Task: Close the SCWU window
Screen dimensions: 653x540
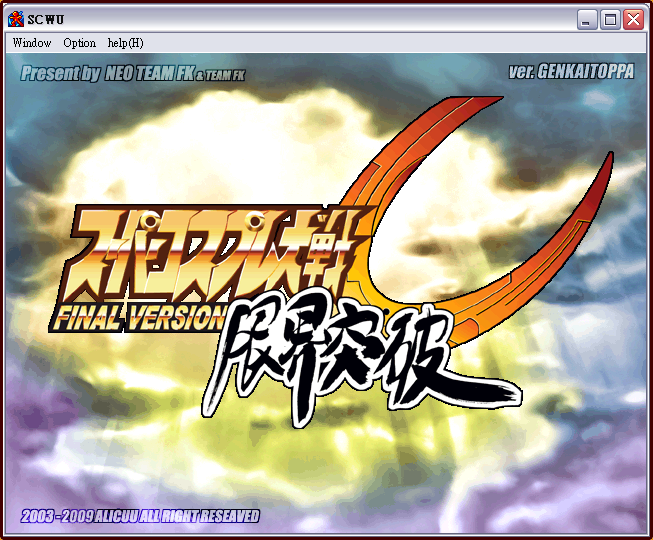Action: coord(633,19)
